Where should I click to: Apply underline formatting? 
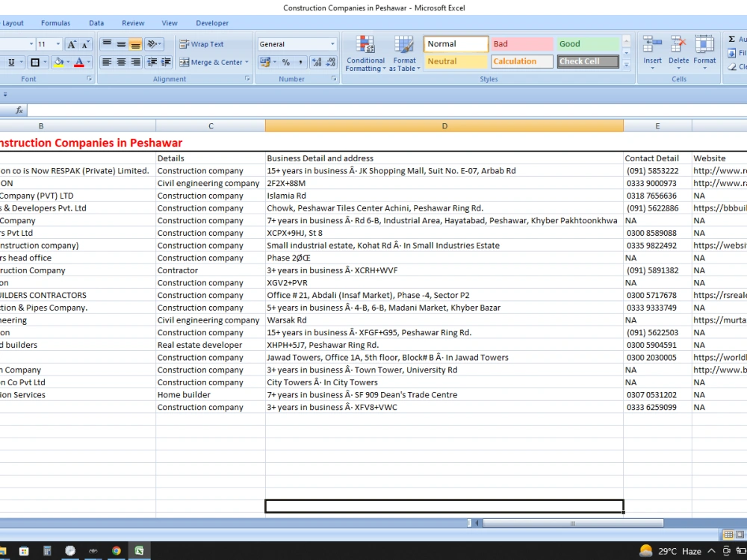click(11, 62)
